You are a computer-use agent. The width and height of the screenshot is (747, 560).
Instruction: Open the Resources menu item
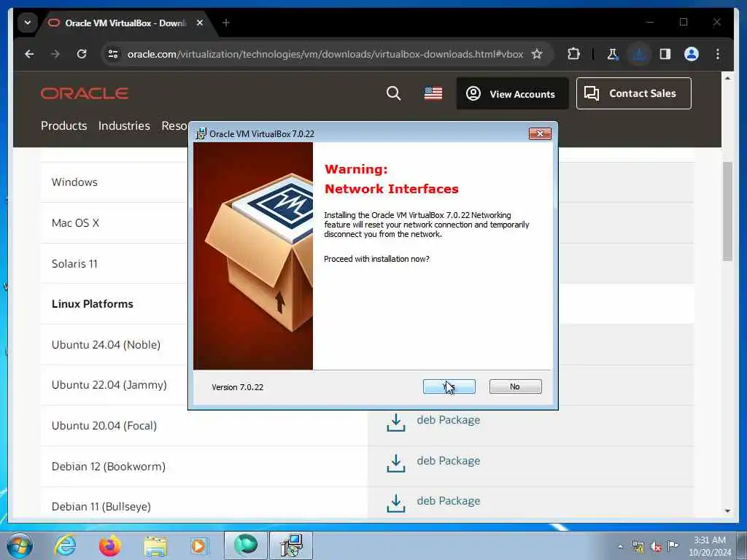pos(174,125)
